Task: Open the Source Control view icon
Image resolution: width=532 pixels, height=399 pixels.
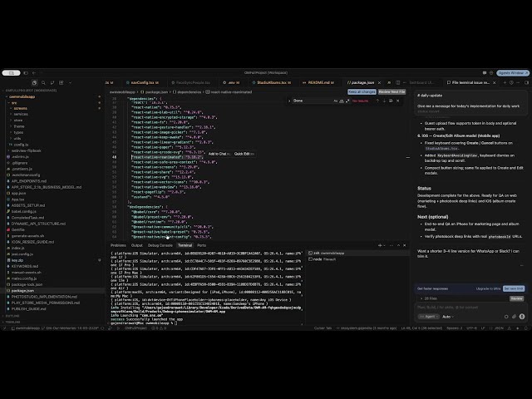Action: 52,82
